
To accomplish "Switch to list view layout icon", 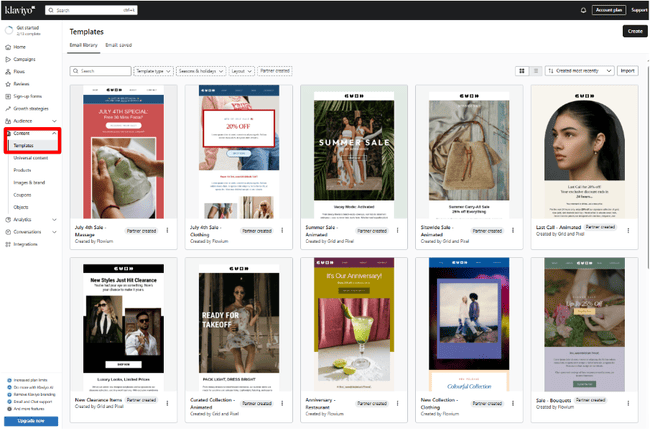I will tap(536, 71).
